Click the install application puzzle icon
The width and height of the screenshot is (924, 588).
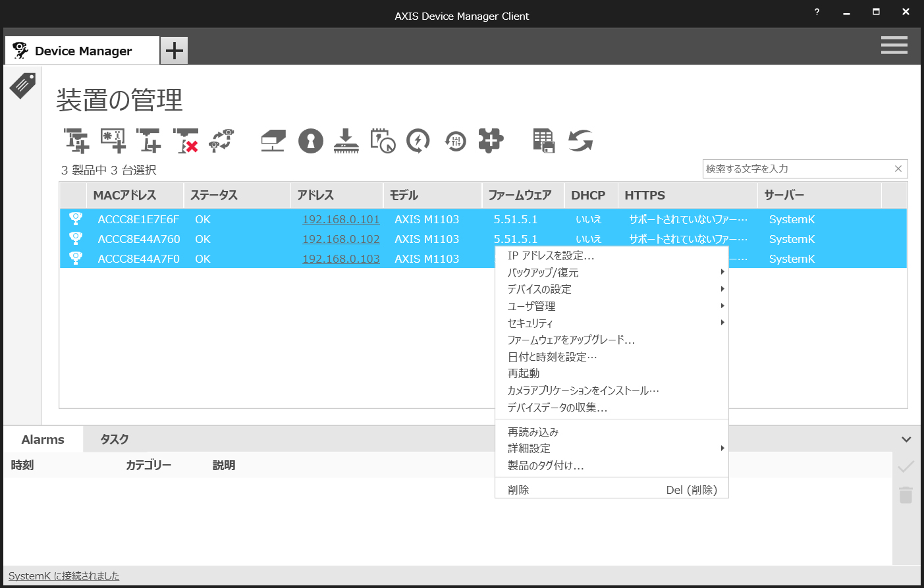click(491, 141)
